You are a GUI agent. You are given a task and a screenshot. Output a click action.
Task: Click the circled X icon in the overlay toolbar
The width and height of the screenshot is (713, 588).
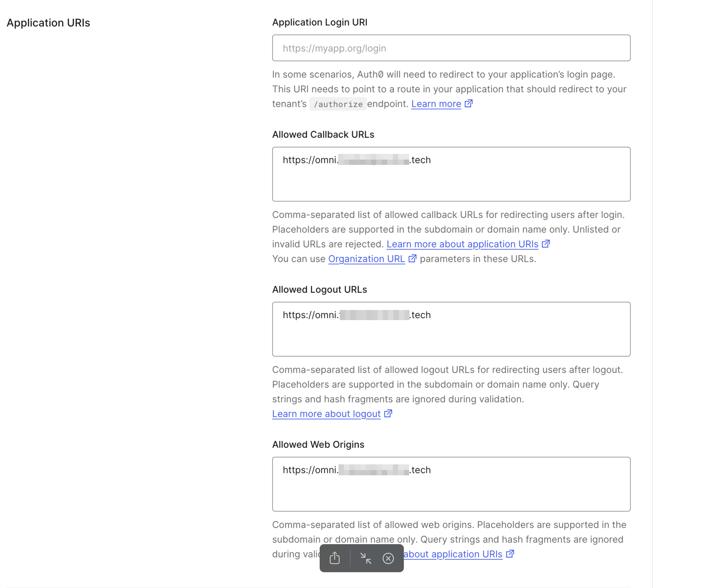[x=388, y=558]
